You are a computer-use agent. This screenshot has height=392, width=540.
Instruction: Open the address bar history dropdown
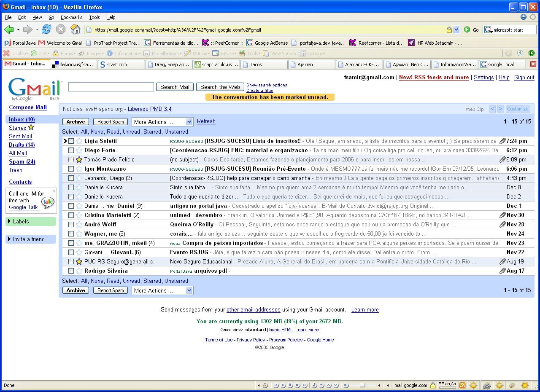[456, 30]
